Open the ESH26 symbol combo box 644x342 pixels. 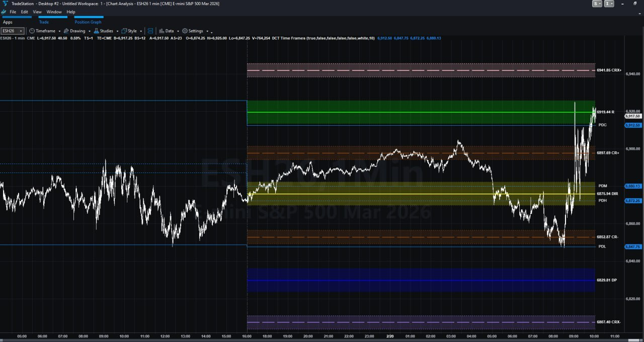coord(13,31)
